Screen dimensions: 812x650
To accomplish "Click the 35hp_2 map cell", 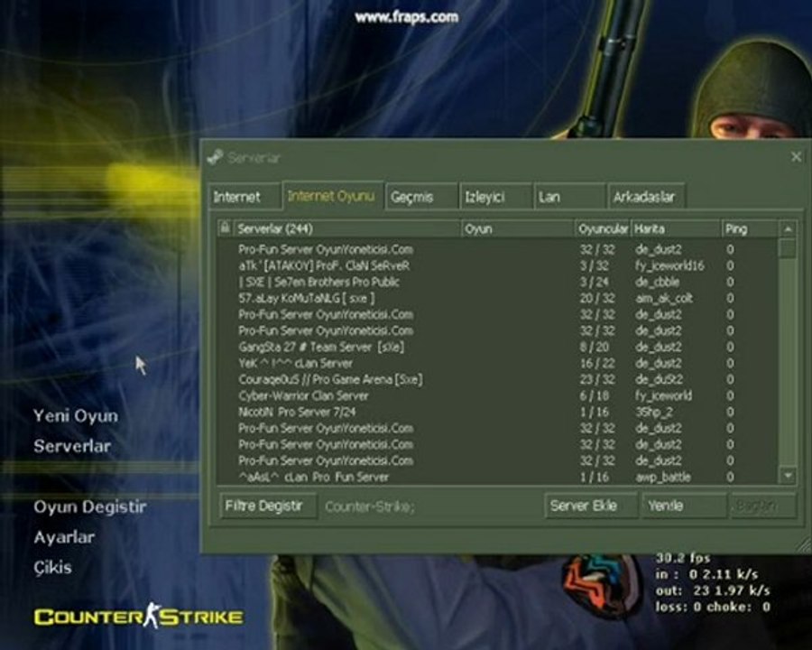I will tap(653, 412).
